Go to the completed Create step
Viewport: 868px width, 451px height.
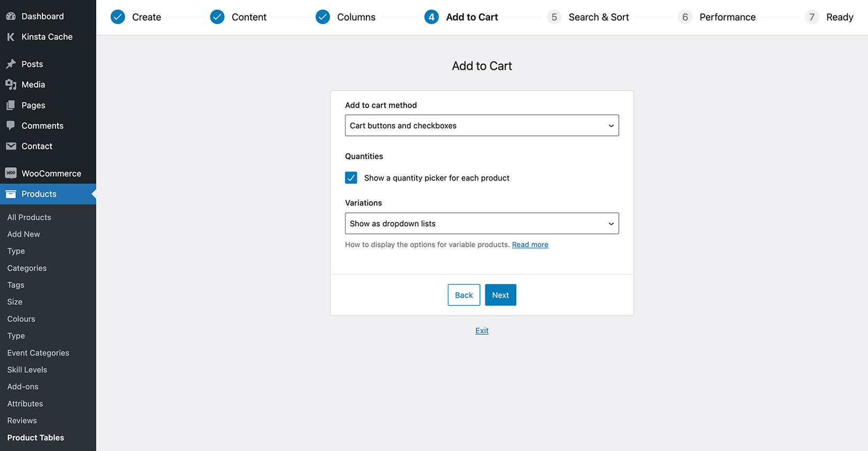click(x=135, y=17)
